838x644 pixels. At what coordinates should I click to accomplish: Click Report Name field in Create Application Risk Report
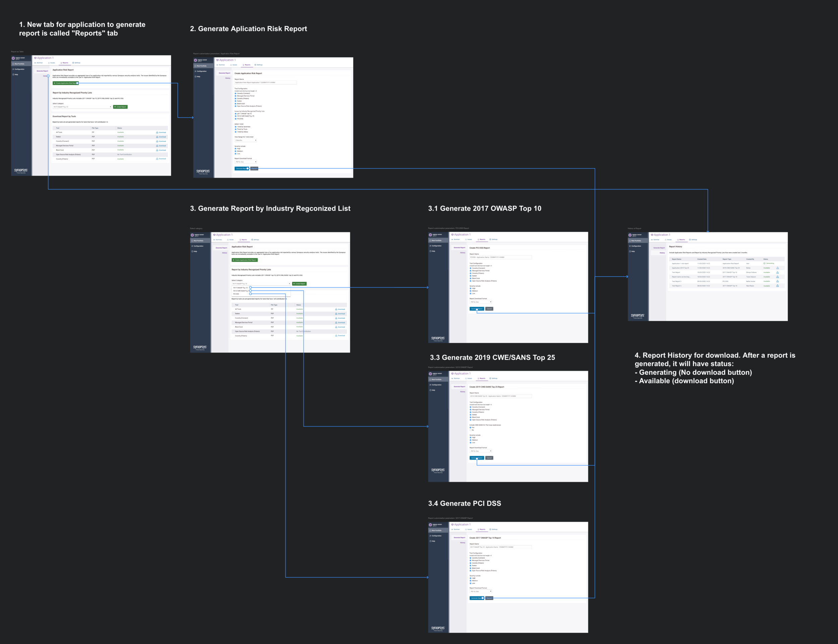(x=265, y=82)
